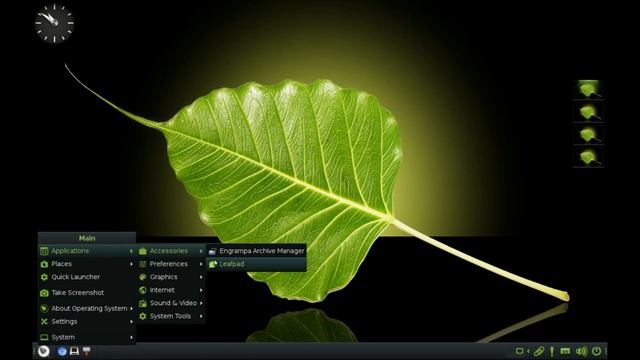Click the Leafpad app icon
The height and width of the screenshot is (360, 640).
pyautogui.click(x=213, y=264)
